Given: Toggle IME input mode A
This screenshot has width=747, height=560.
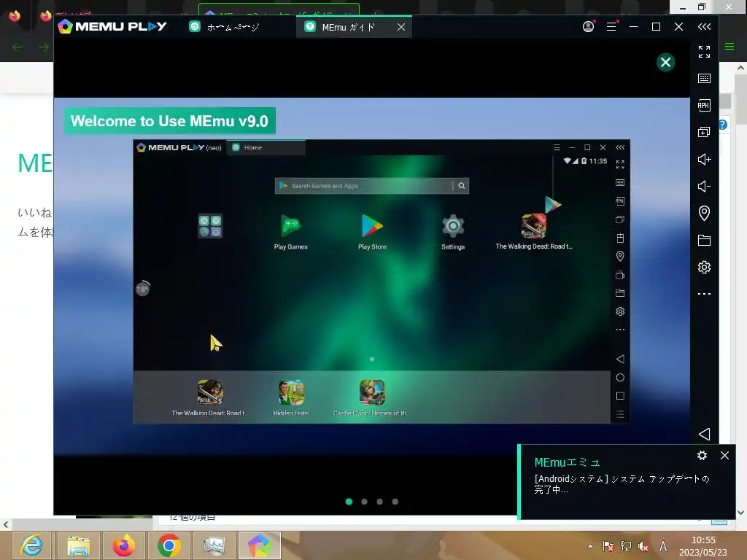Looking at the screenshot, I should (x=663, y=547).
